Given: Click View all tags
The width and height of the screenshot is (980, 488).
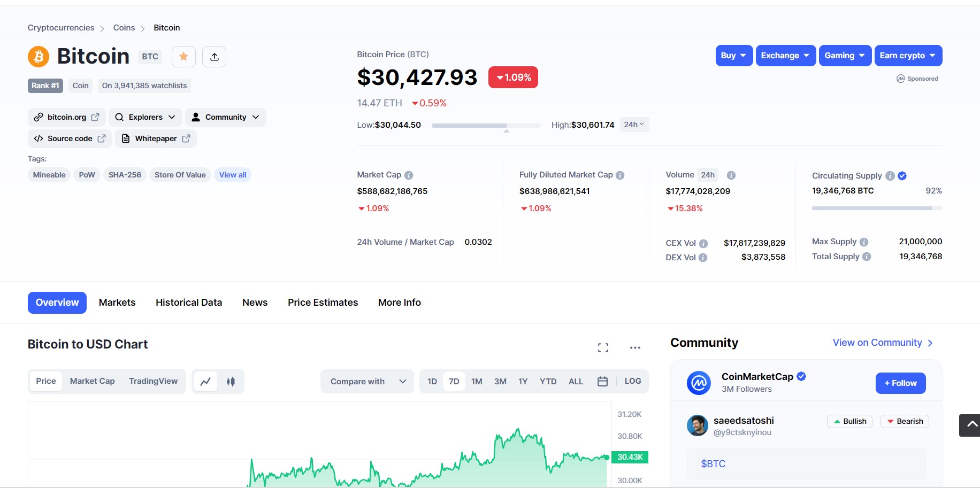Looking at the screenshot, I should coord(233,175).
